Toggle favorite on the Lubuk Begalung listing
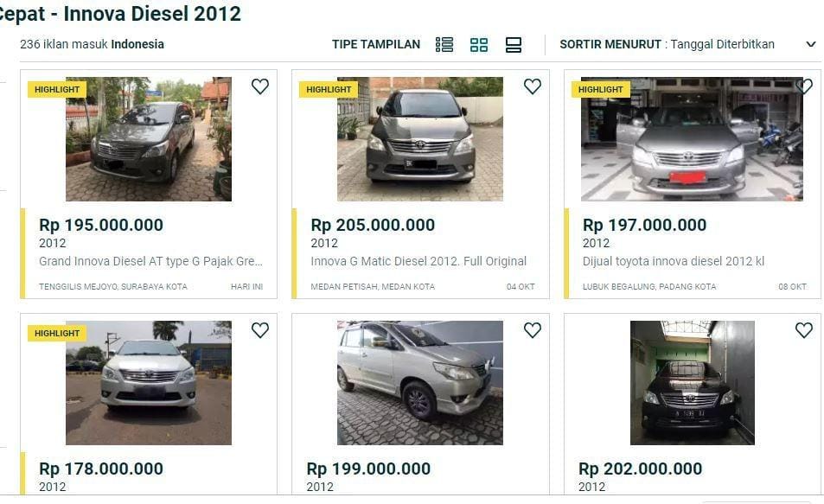This screenshot has height=504, width=824. point(804,86)
